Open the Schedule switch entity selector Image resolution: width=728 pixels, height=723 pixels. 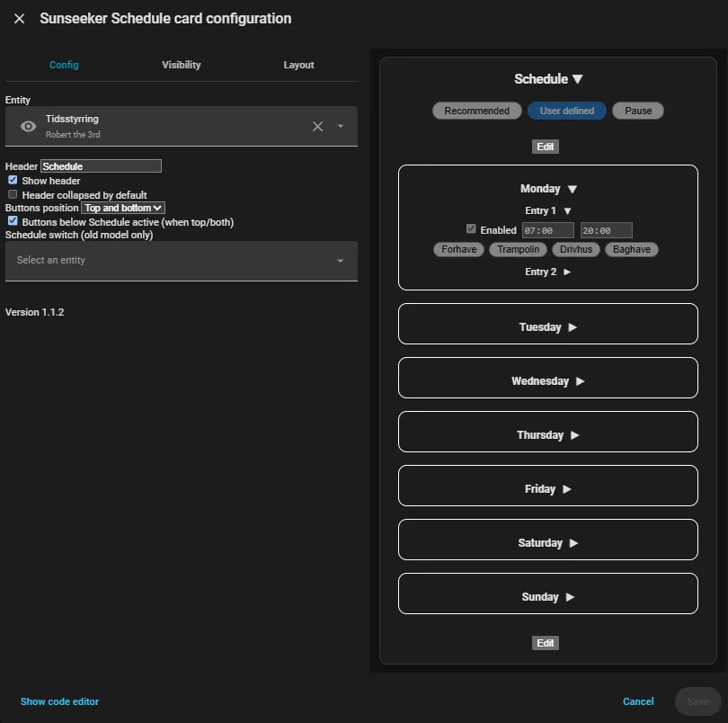point(181,261)
